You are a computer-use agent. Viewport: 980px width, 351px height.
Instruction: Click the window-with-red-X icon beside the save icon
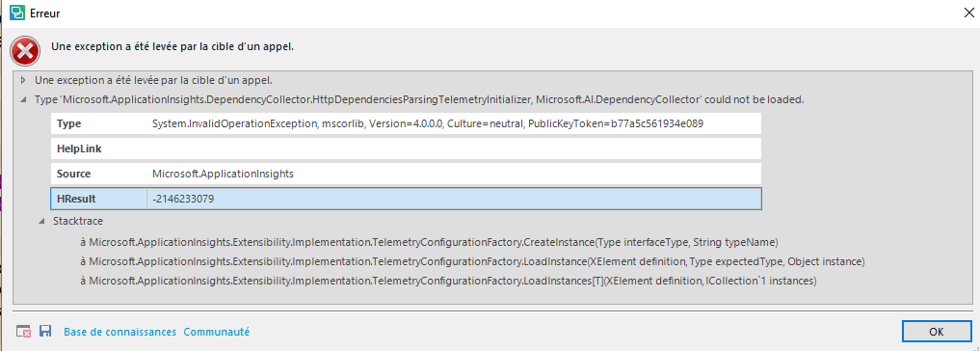23,332
